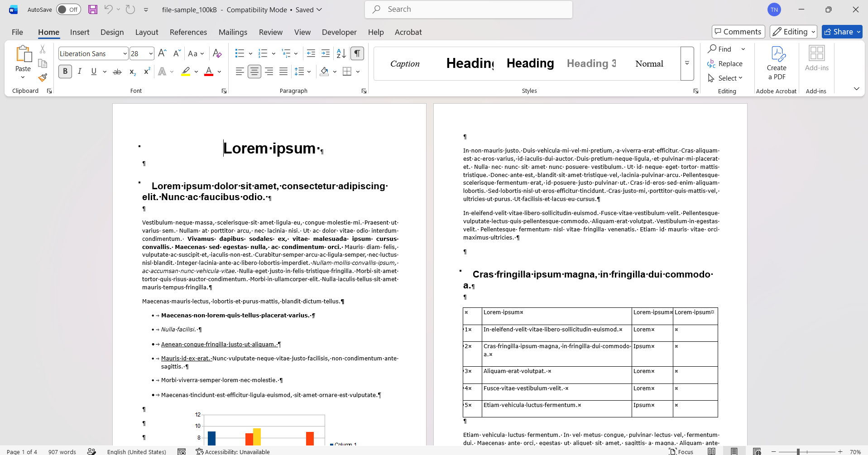Toggle Show/Hide paragraph marks

click(x=357, y=53)
